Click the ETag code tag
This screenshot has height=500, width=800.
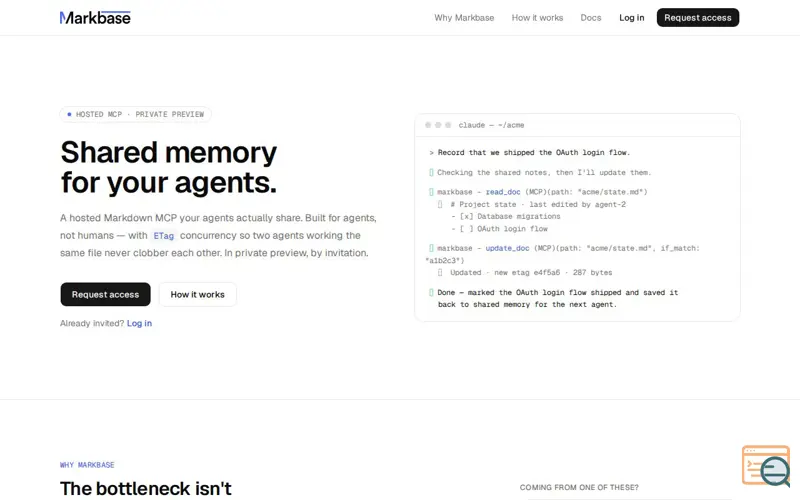click(x=163, y=236)
